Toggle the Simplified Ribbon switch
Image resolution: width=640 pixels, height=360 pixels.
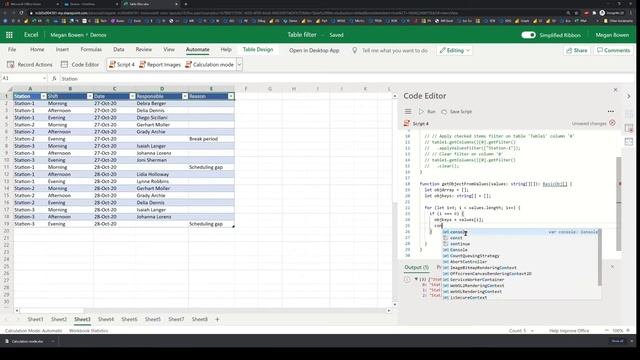(x=528, y=35)
